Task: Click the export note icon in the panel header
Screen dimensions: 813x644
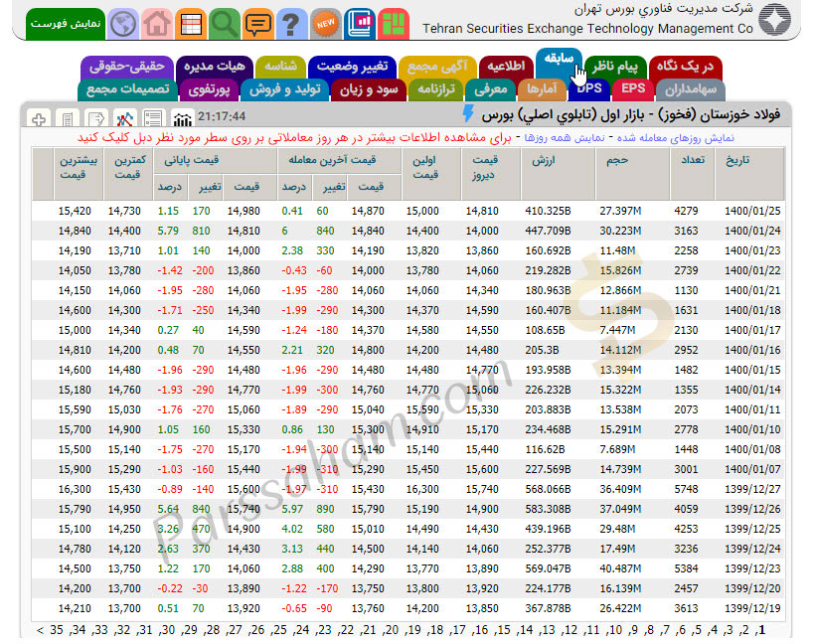Action: 96,119
